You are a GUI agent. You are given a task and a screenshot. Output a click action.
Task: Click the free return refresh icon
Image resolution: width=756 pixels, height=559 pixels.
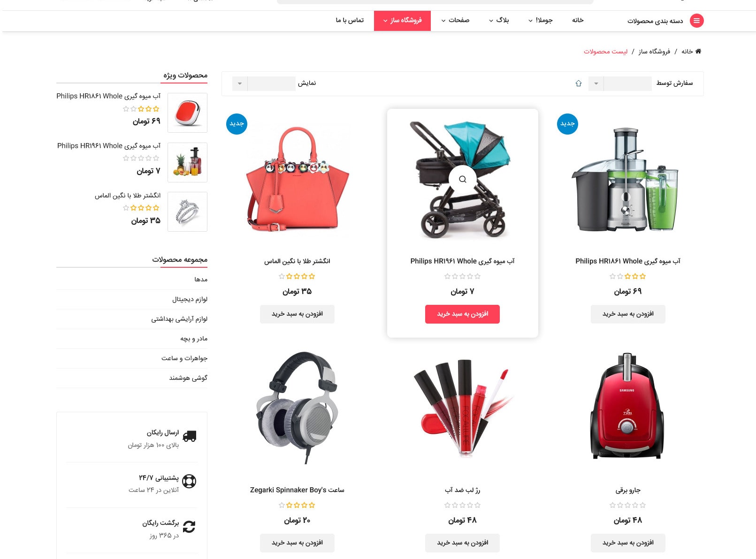[x=189, y=527]
